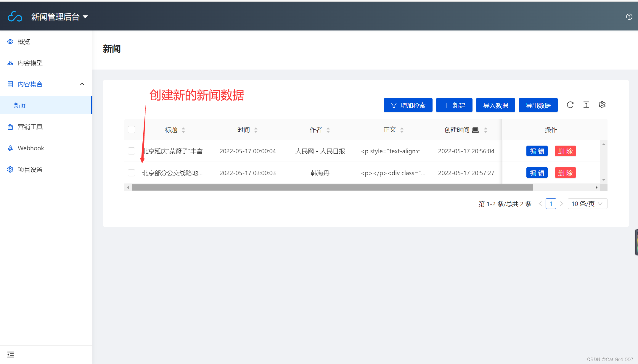Open column settings gear icon
The height and width of the screenshot is (364, 638).
click(602, 105)
